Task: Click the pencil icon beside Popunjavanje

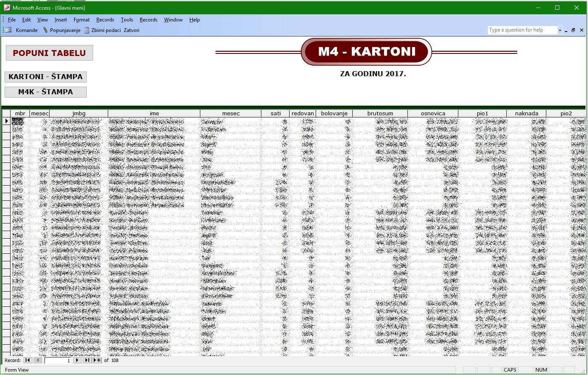Action: click(45, 30)
